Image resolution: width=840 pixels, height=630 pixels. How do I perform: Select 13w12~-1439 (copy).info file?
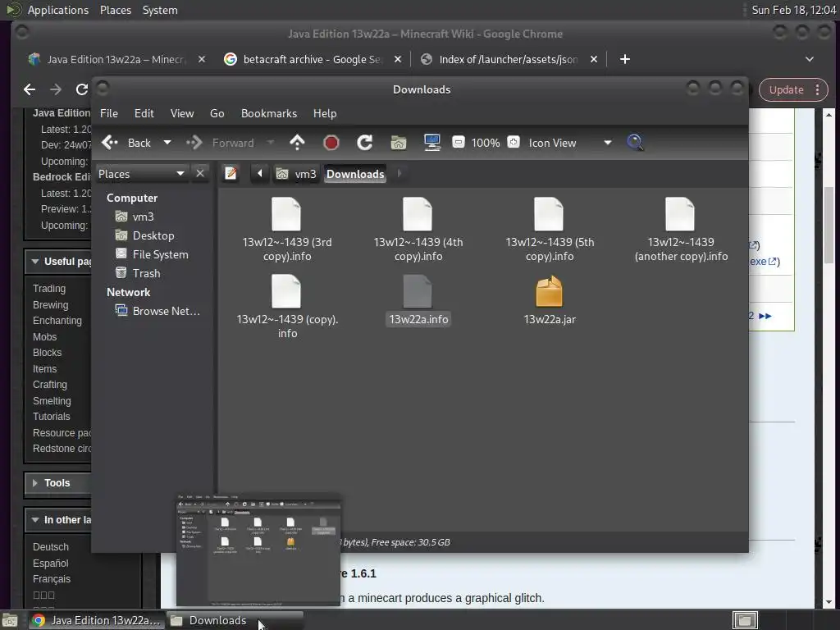(286, 307)
